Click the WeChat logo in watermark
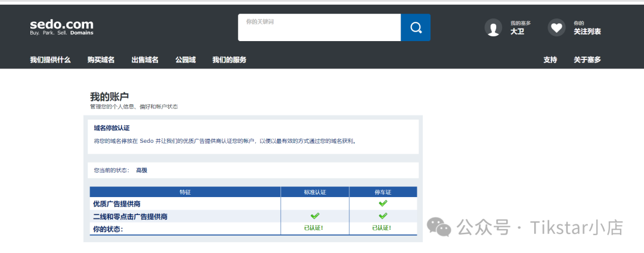Image resolution: width=644 pixels, height=253 pixels. [x=439, y=227]
